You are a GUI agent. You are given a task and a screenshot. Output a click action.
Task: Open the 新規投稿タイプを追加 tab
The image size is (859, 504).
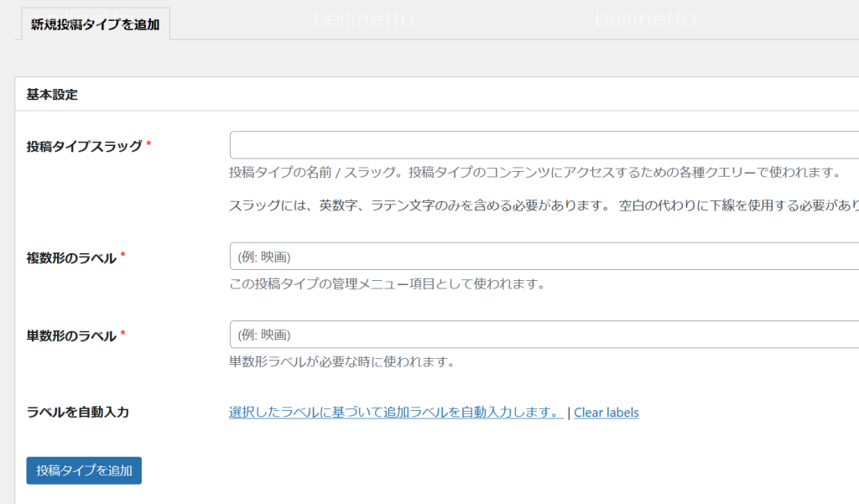coord(93,24)
